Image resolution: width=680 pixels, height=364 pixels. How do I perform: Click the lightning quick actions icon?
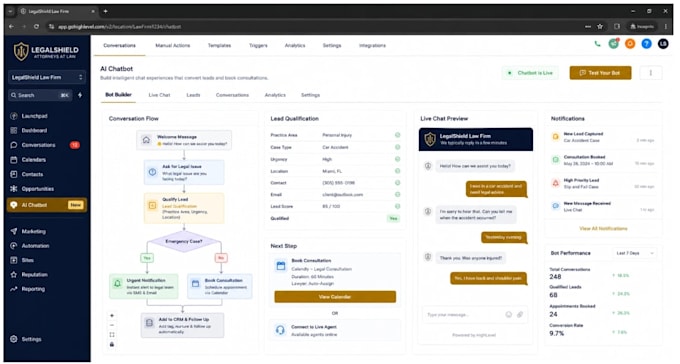tap(80, 95)
